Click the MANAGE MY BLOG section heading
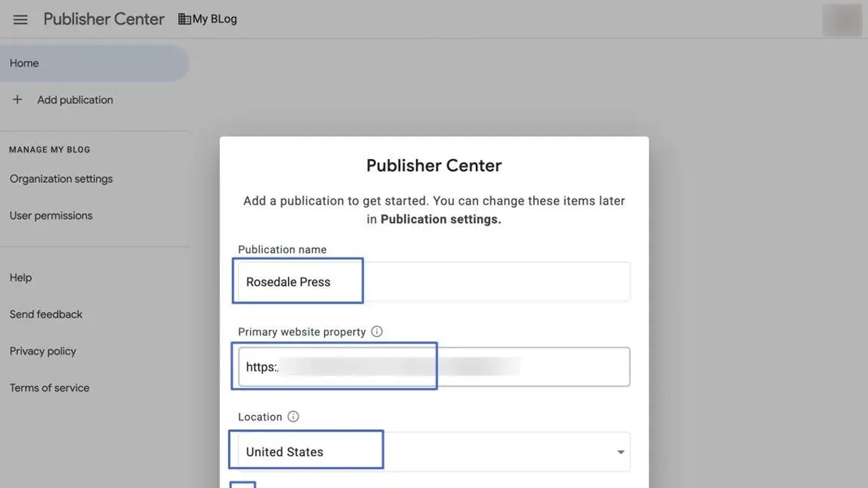This screenshot has width=868, height=488. pos(49,150)
